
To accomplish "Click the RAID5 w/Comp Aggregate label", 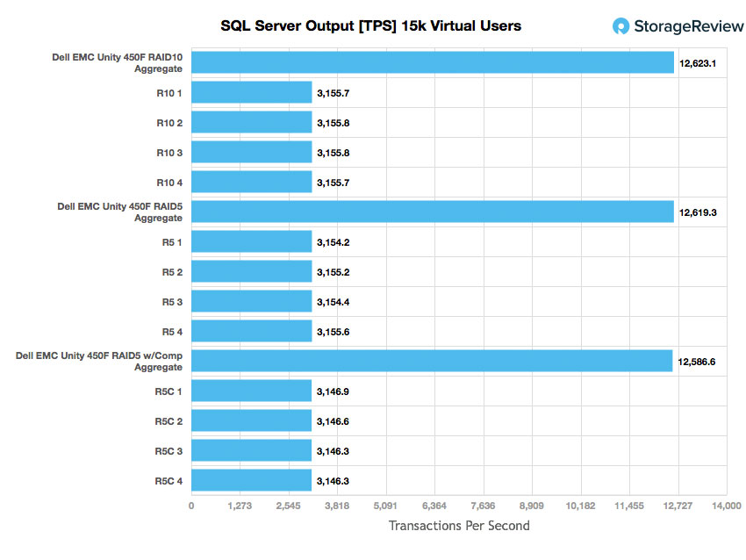I will pyautogui.click(x=99, y=362).
